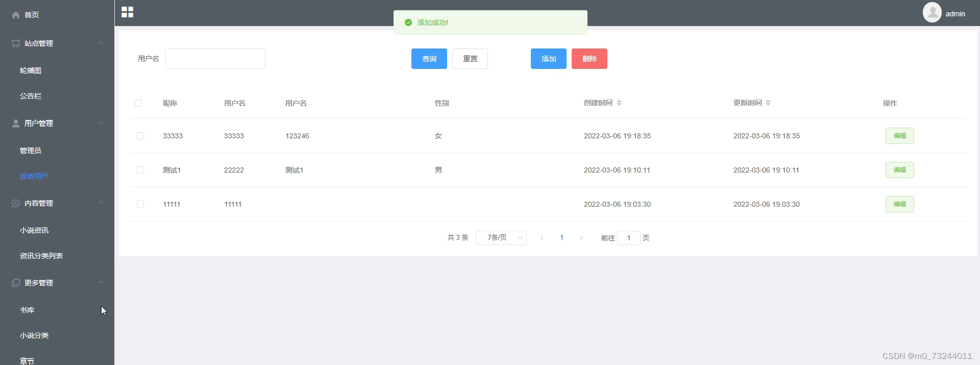This screenshot has width=980, height=365.
Task: Click the 昵称 column header
Action: pyautogui.click(x=170, y=103)
